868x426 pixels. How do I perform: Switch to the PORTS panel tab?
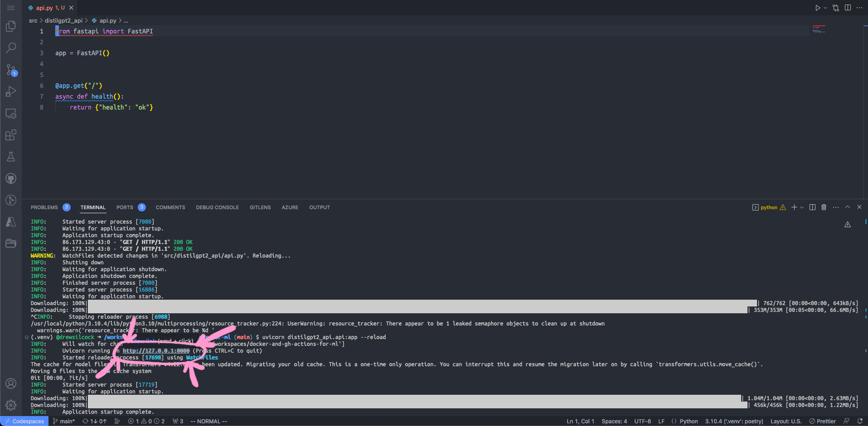point(125,207)
